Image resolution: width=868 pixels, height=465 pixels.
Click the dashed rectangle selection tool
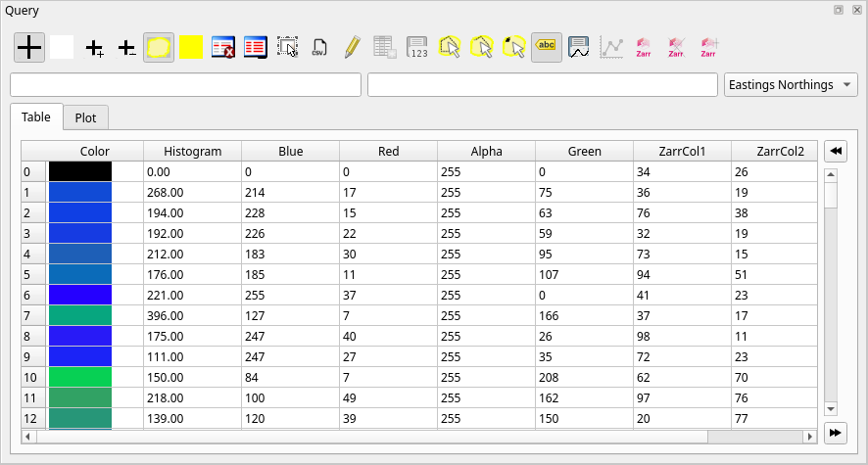[287, 48]
